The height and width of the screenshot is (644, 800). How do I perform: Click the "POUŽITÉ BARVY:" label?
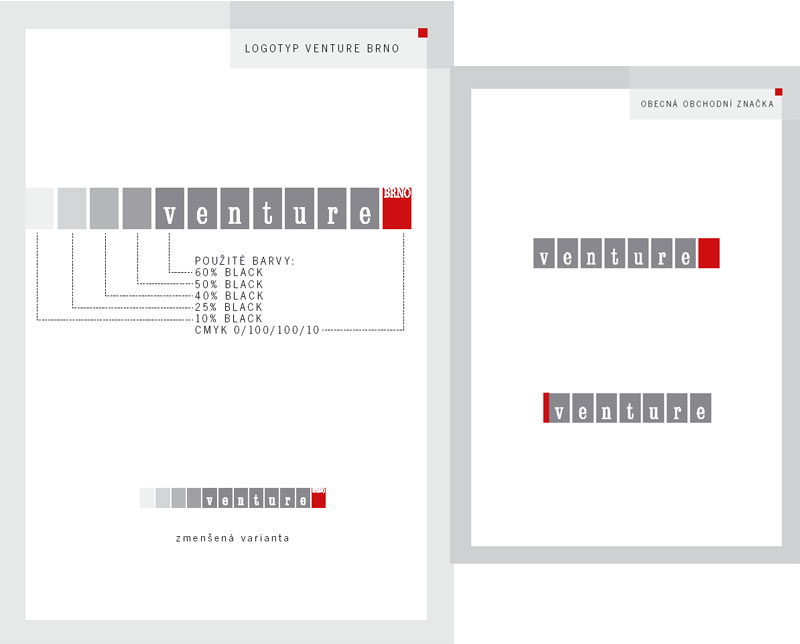244,261
